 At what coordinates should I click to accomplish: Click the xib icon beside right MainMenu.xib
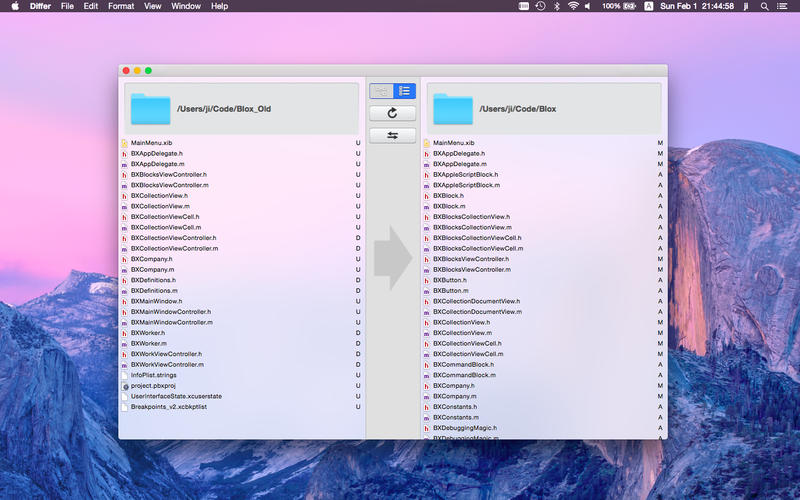(x=427, y=143)
